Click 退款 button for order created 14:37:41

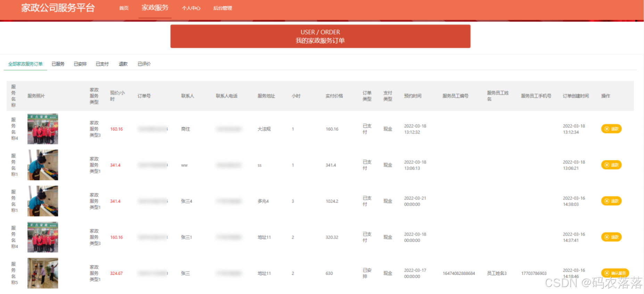point(611,237)
